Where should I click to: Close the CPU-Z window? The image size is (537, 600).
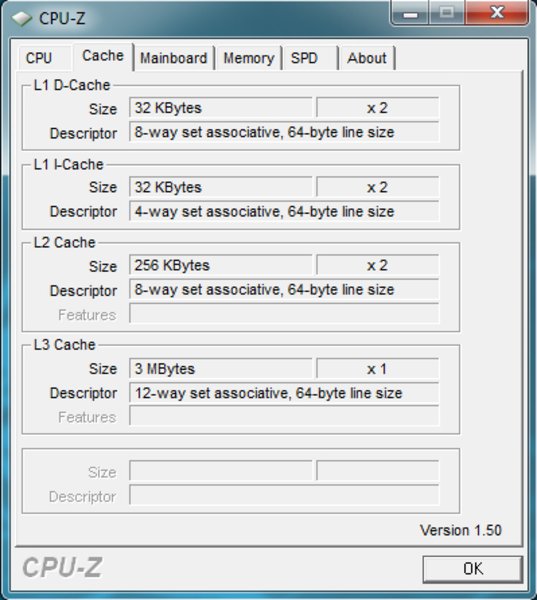tap(497, 13)
